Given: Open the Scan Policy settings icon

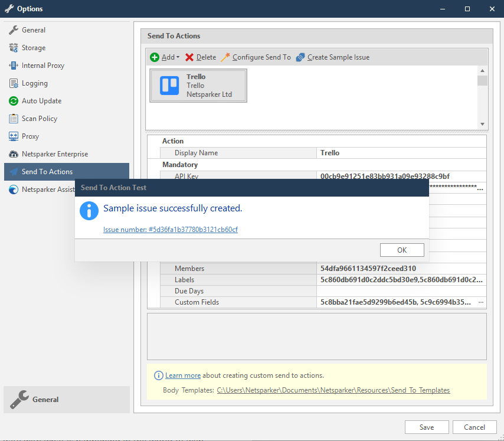Looking at the screenshot, I should coord(13,119).
